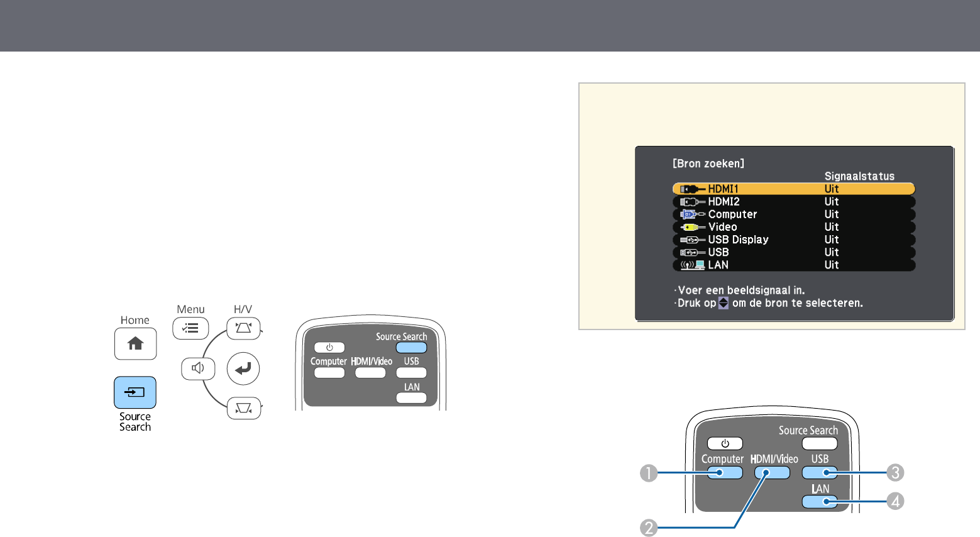Screen dimensions: 980x537
Task: Select LAN in the source list
Action: (x=794, y=265)
